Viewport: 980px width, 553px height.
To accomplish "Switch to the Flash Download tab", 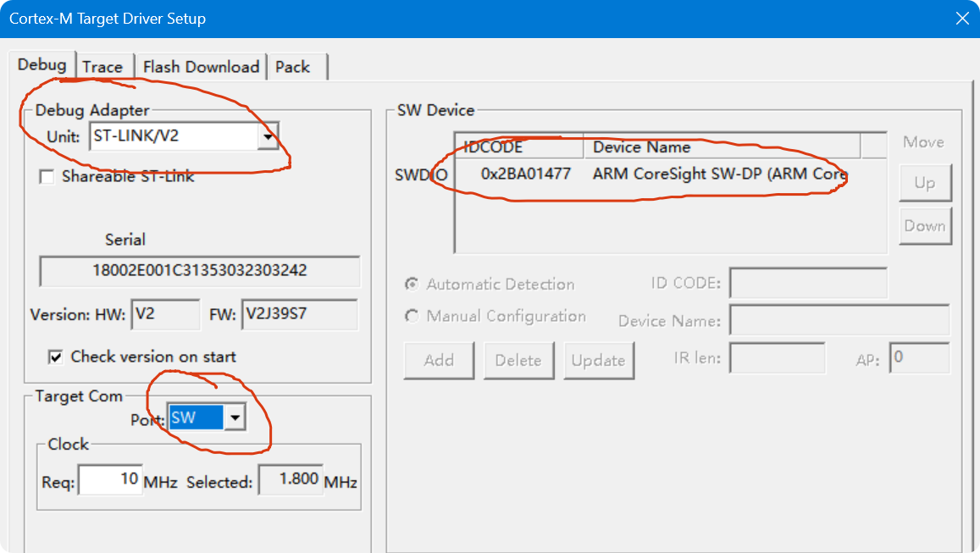I will point(201,66).
